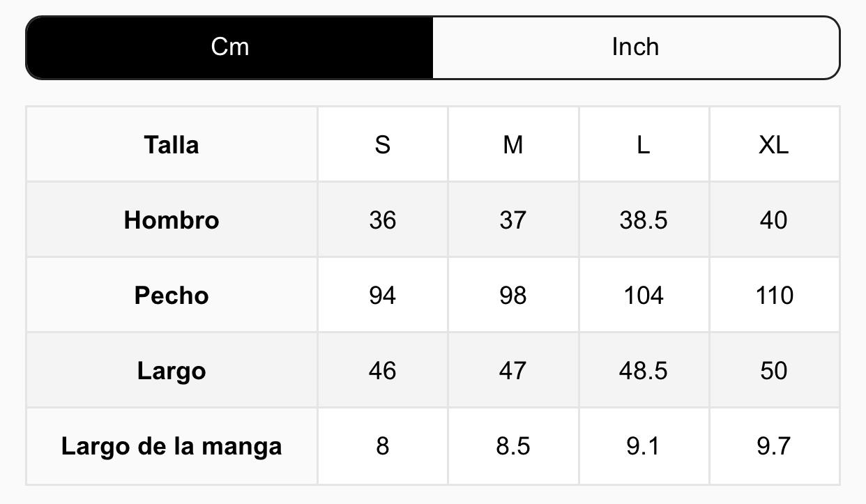Select the M size column header
This screenshot has height=504, width=866.
[x=512, y=145]
